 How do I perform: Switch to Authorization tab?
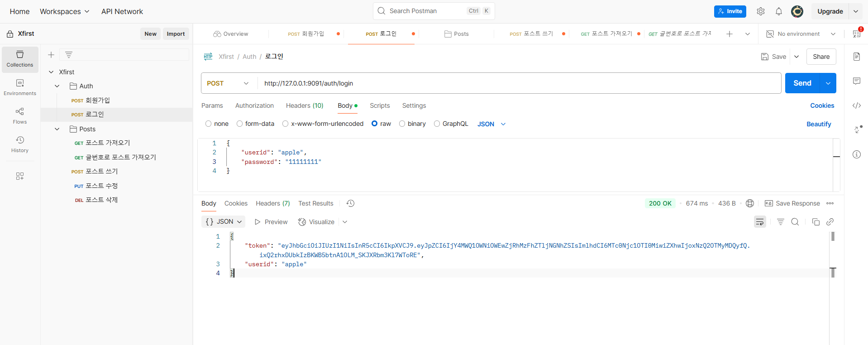(254, 105)
